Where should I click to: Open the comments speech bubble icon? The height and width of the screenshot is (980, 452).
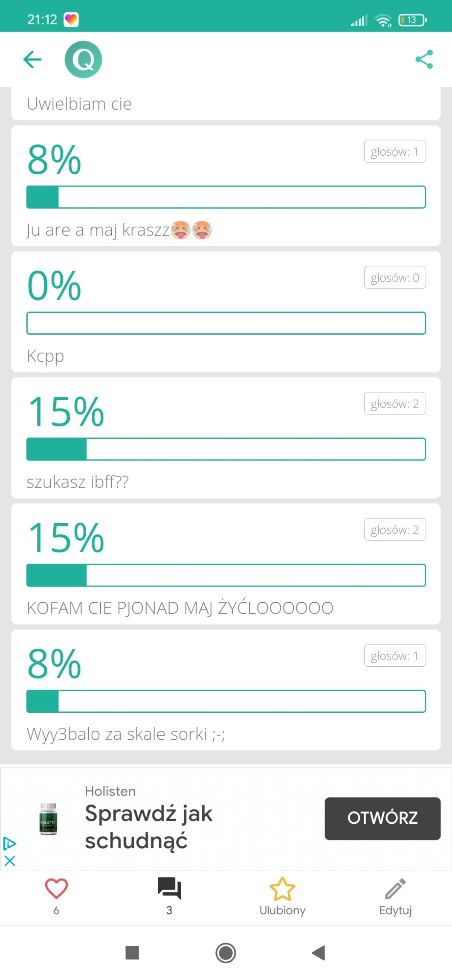click(x=169, y=889)
